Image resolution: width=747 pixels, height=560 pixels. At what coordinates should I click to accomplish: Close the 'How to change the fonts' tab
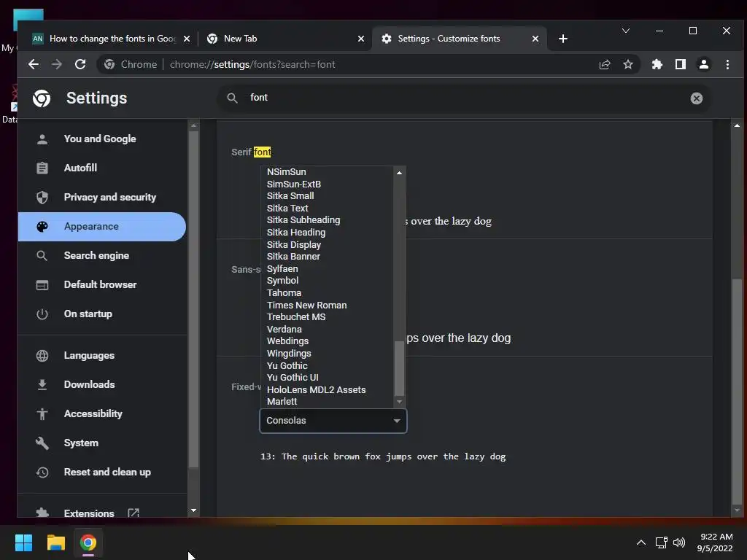tap(187, 39)
